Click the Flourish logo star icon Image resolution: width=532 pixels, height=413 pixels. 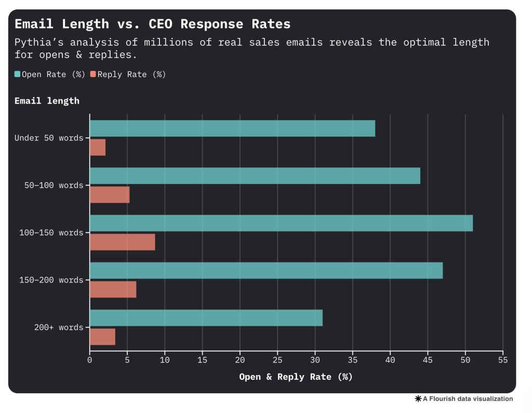pos(418,399)
